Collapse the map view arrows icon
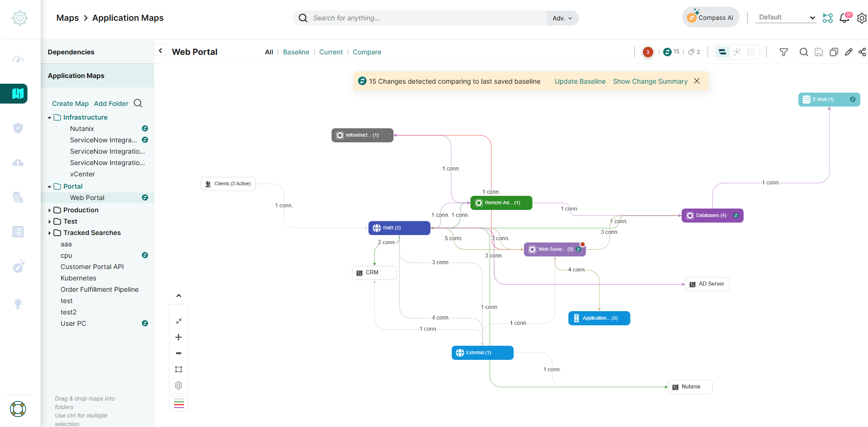868x427 pixels. tap(178, 321)
